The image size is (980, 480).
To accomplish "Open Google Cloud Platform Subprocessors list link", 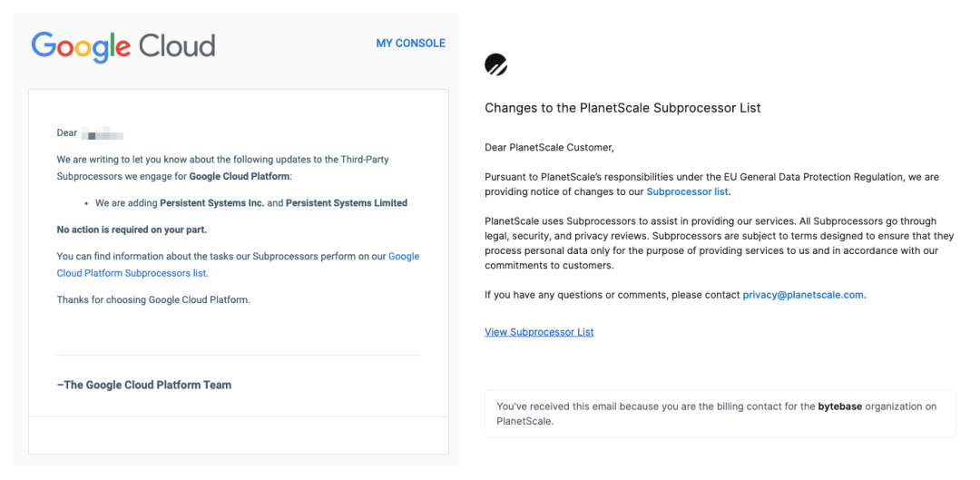I will [238, 264].
